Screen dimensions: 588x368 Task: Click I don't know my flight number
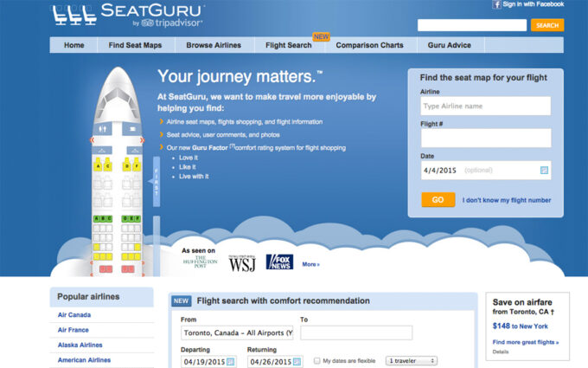pyautogui.click(x=507, y=200)
